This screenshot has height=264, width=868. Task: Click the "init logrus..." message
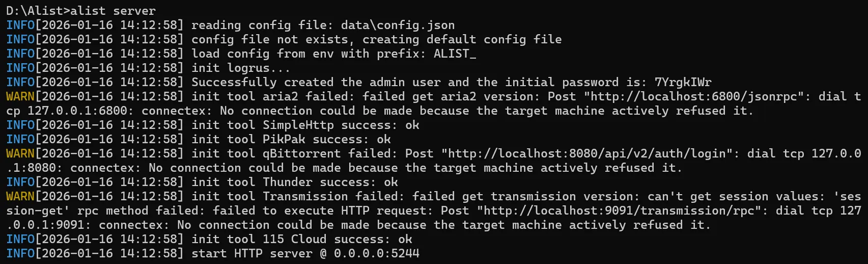click(241, 68)
